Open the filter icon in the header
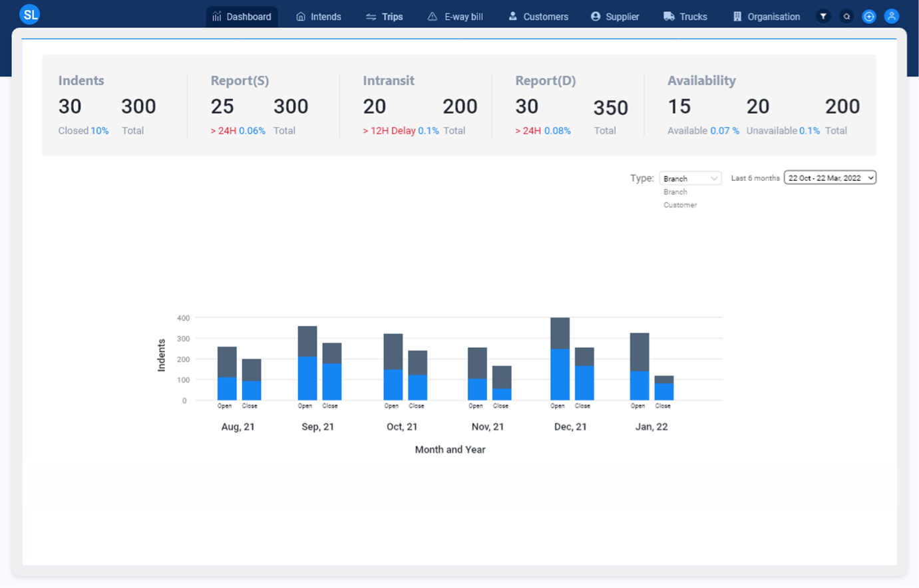 coord(823,17)
